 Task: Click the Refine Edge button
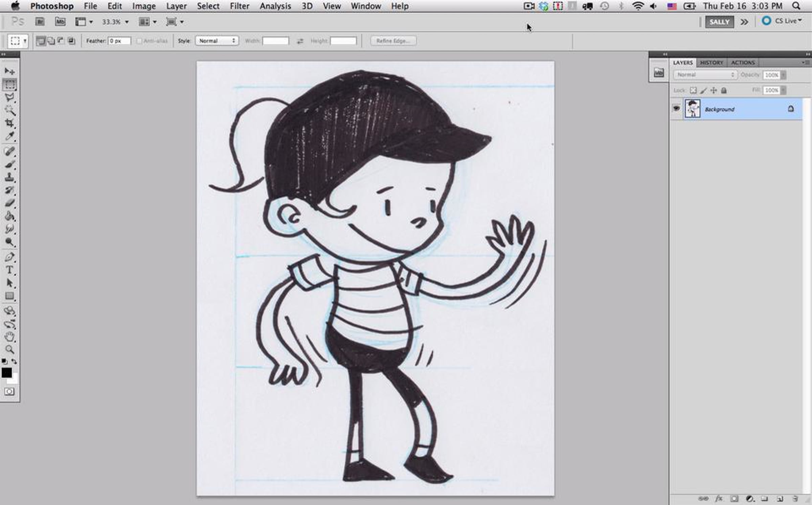[393, 41]
